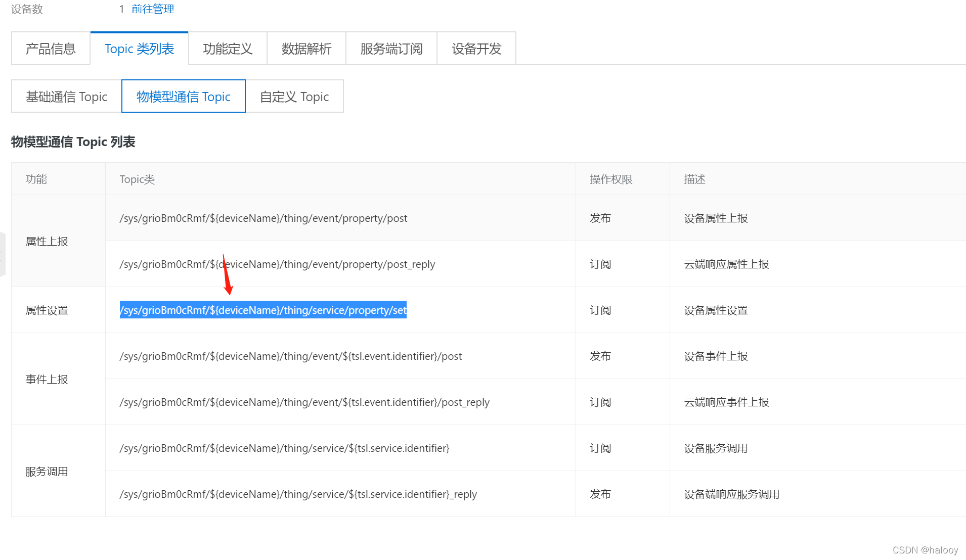Click the tsl.service.identifier} topic path
The image size is (966, 560).
pos(284,448)
